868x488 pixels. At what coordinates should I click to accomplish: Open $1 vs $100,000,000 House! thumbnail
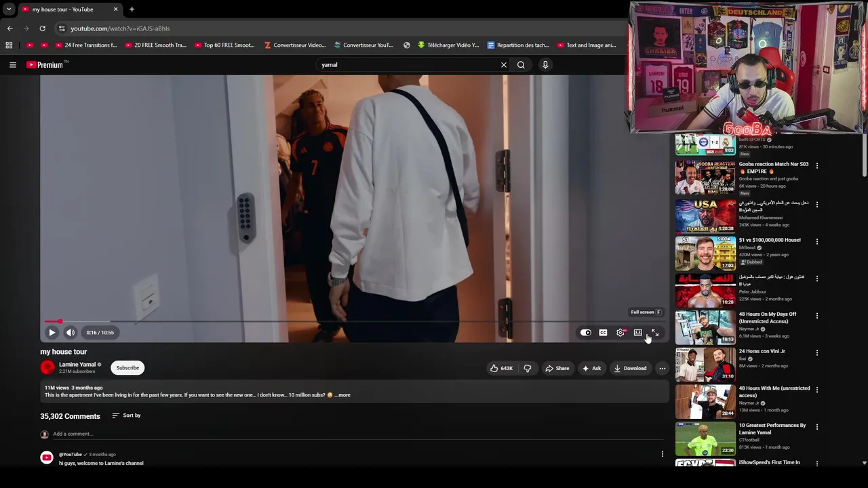coord(705,253)
